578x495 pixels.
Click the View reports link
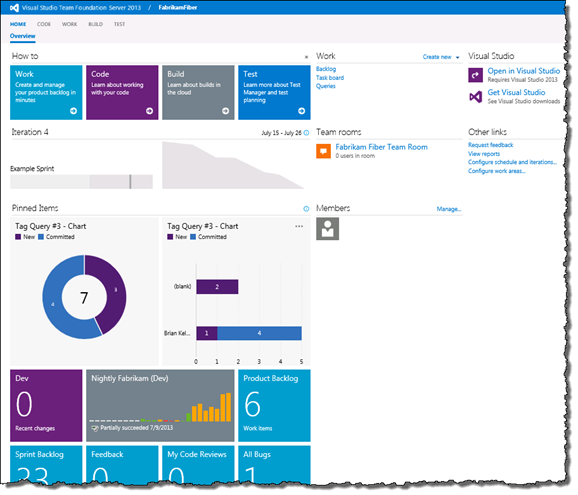click(x=484, y=154)
